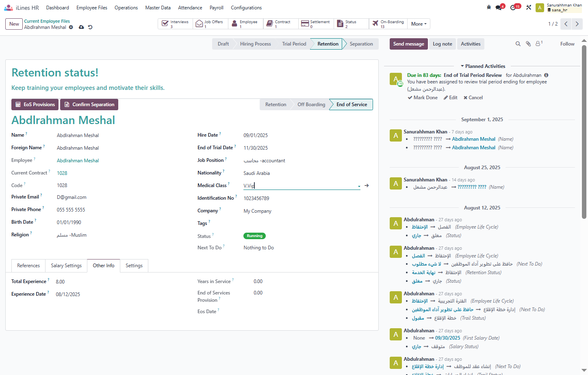The image size is (588, 375).
Task: Click the activity info icon for Abdulrahman
Action: (x=546, y=75)
